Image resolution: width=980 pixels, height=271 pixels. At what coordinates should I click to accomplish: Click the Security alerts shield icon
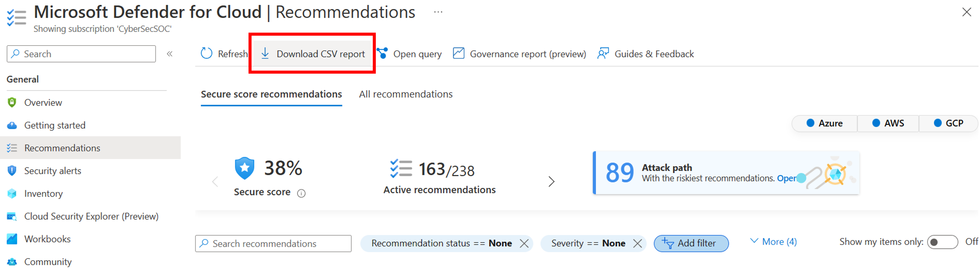click(x=12, y=171)
